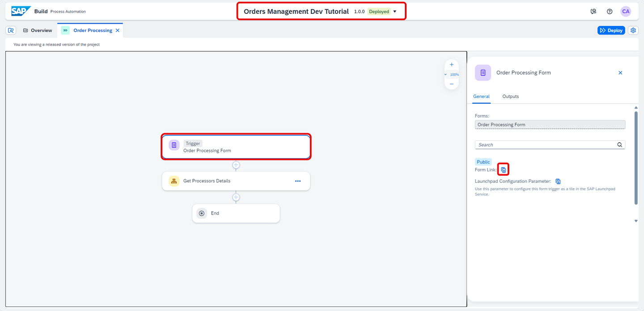Click the Launchpad Configuration Parameter label
The width and height of the screenshot is (644, 311).
(x=513, y=181)
